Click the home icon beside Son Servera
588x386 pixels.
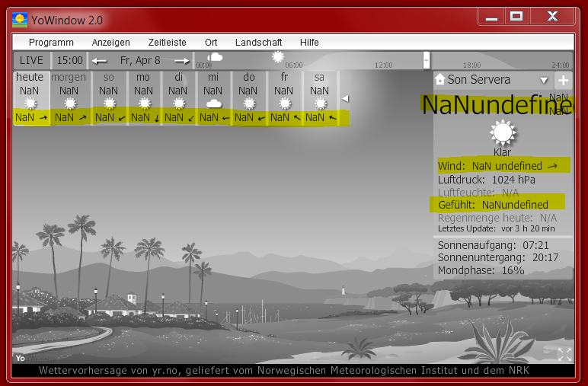pos(439,80)
